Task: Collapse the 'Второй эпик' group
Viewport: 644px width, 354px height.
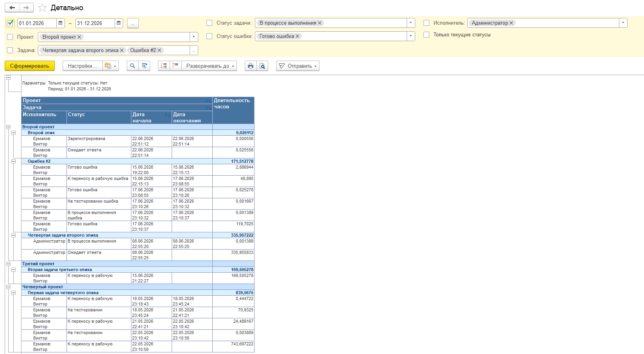Action: [x=13, y=133]
